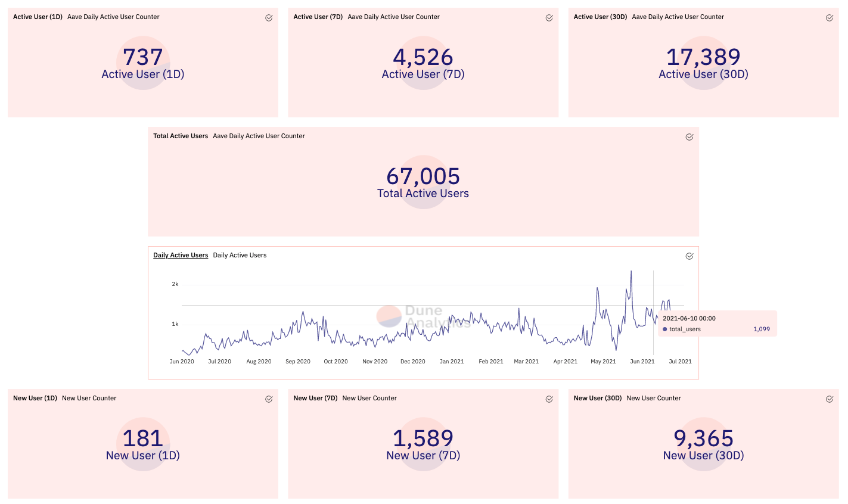The height and width of the screenshot is (504, 848).
Task: Click verified check icon on New User (1D) card
Action: coord(269,399)
